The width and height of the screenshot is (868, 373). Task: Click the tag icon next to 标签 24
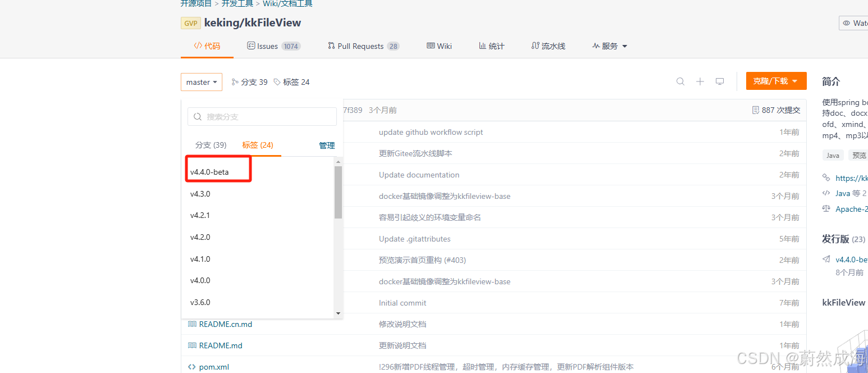pos(277,82)
